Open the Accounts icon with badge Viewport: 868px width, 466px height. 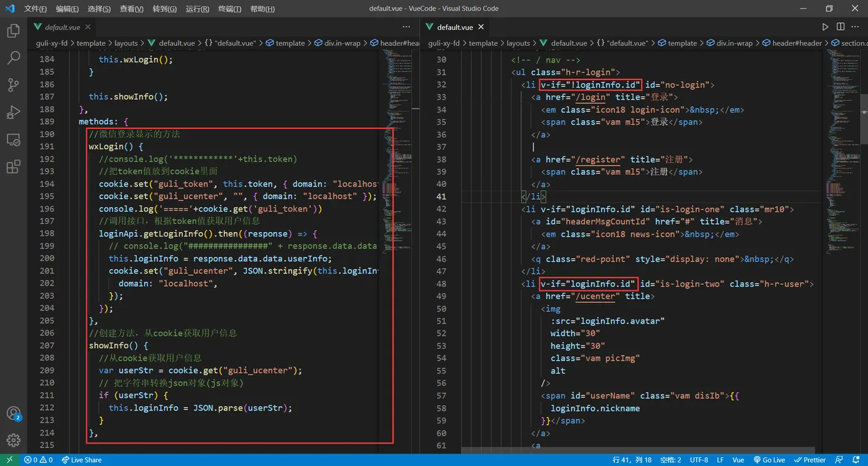tap(13, 414)
